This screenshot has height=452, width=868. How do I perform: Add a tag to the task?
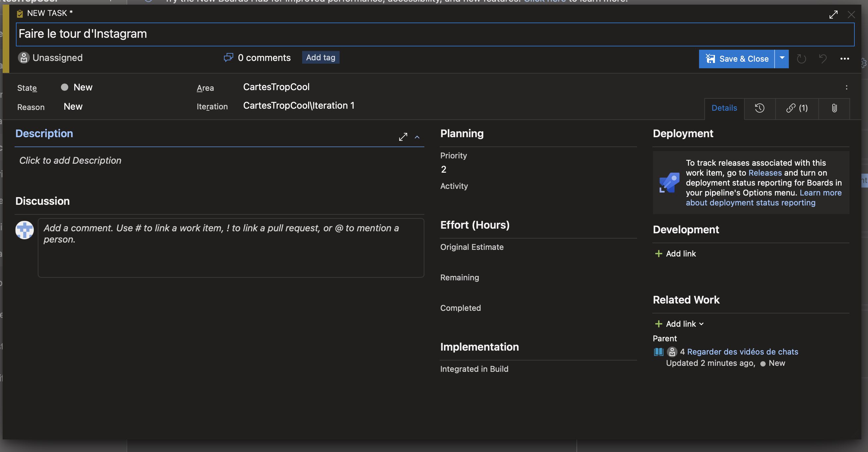(320, 57)
